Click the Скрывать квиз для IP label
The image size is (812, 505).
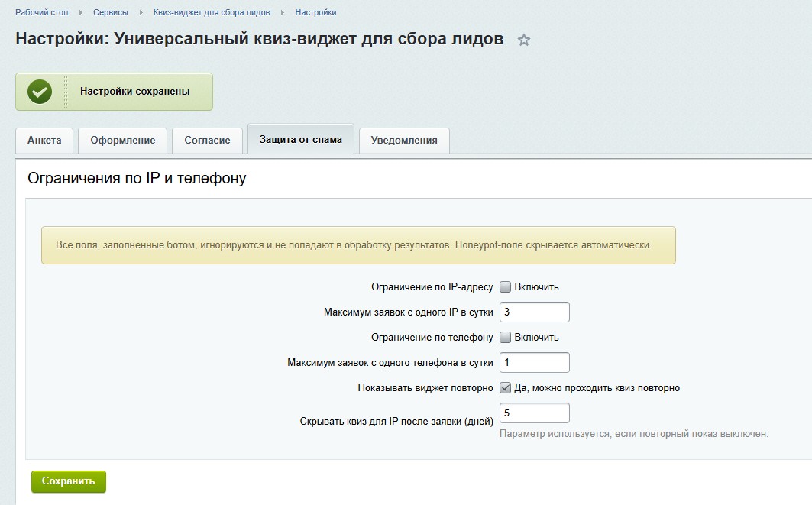pos(396,422)
